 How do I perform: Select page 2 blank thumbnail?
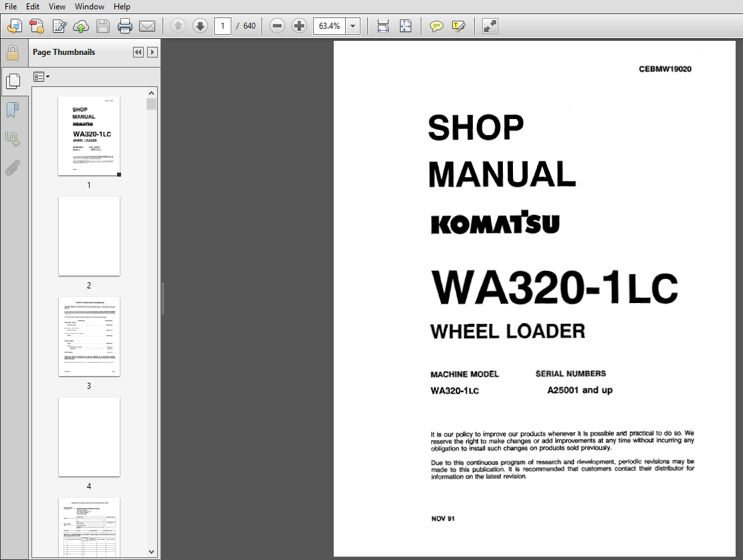[89, 236]
